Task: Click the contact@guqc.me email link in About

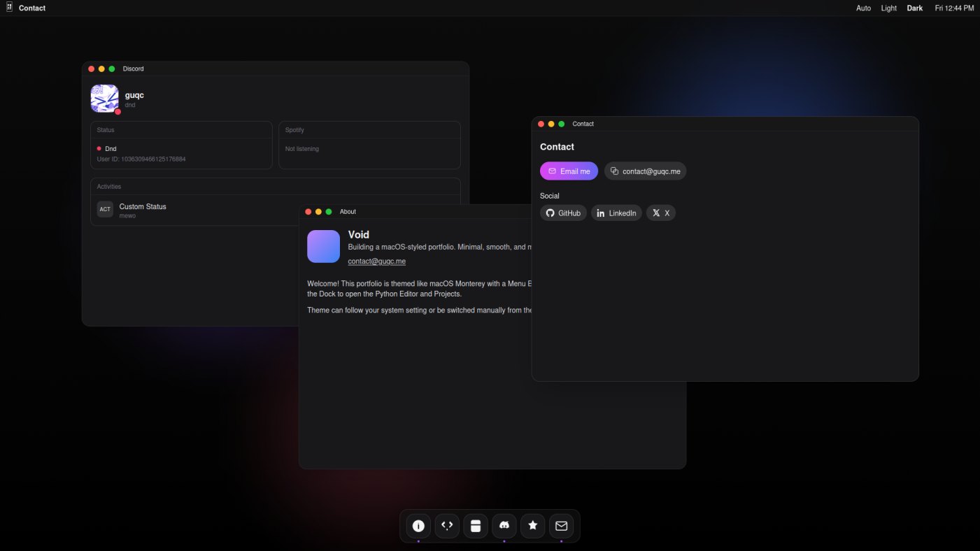Action: point(377,261)
